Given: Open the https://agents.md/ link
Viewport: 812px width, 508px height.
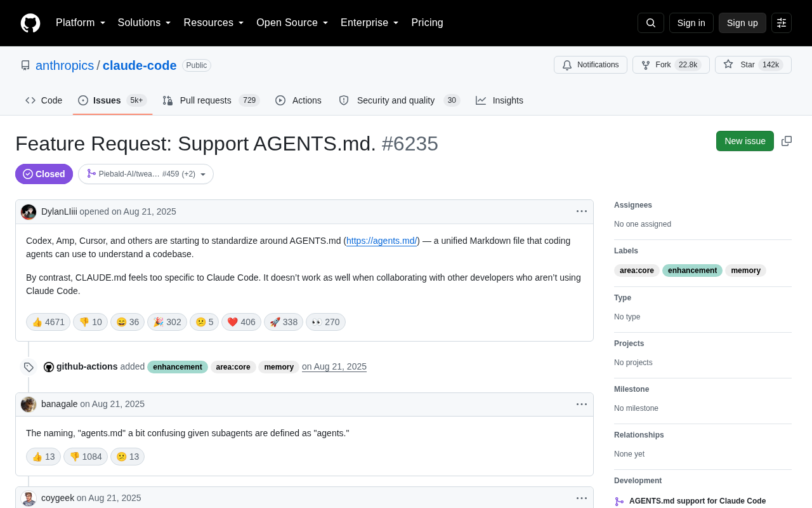Looking at the screenshot, I should pos(382,241).
